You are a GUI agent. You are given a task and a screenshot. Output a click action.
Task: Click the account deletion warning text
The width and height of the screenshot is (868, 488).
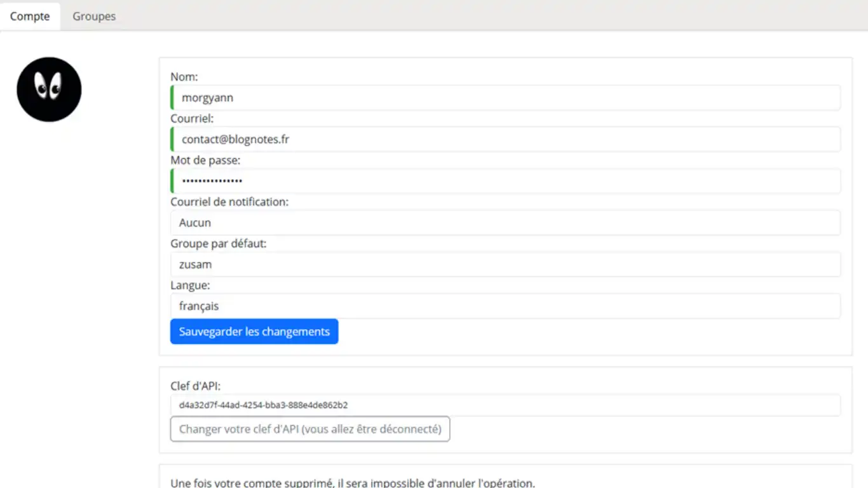coord(336,483)
